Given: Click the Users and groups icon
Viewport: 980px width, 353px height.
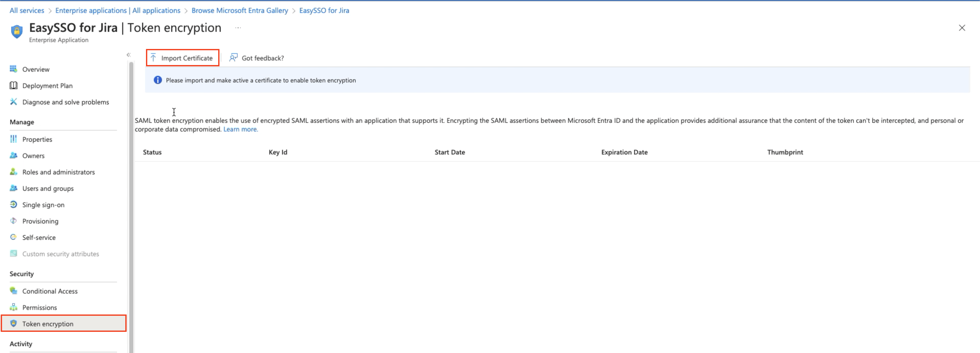Looking at the screenshot, I should click(13, 188).
